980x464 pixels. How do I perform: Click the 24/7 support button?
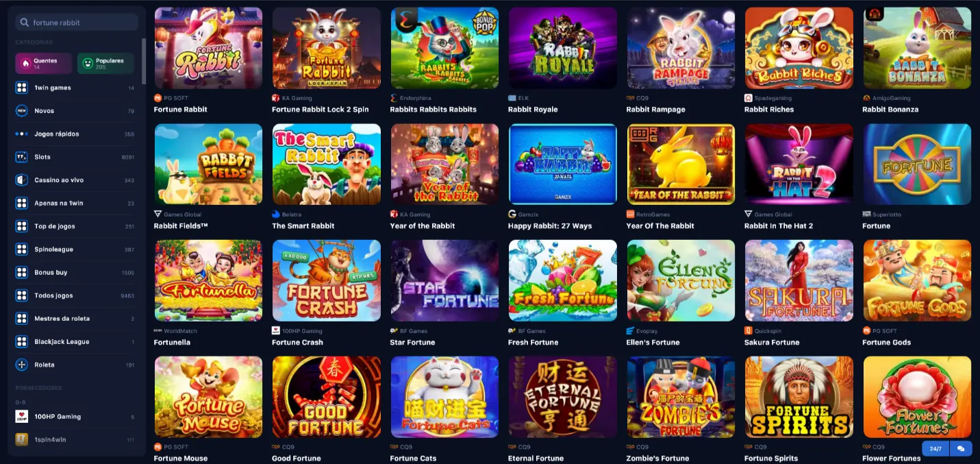point(935,449)
